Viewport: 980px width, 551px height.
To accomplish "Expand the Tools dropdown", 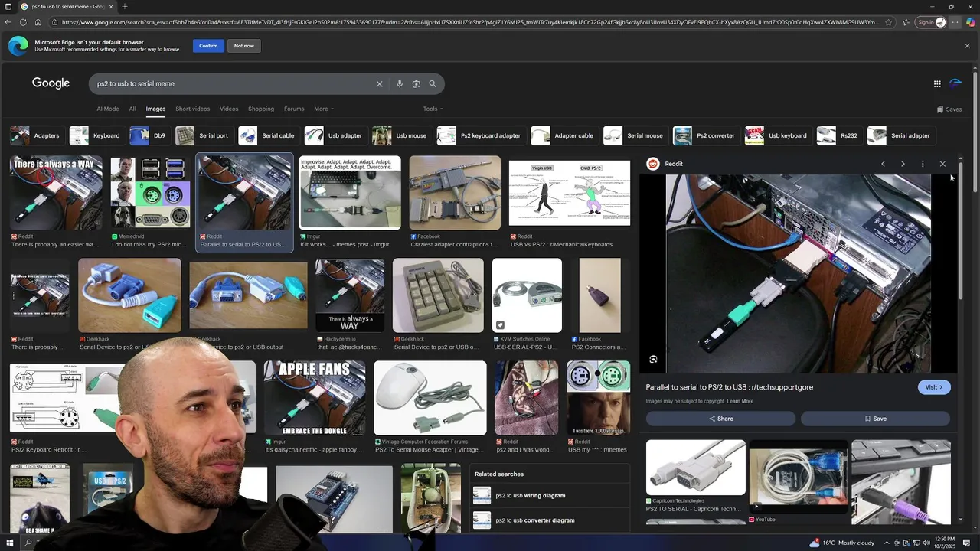I will 433,109.
